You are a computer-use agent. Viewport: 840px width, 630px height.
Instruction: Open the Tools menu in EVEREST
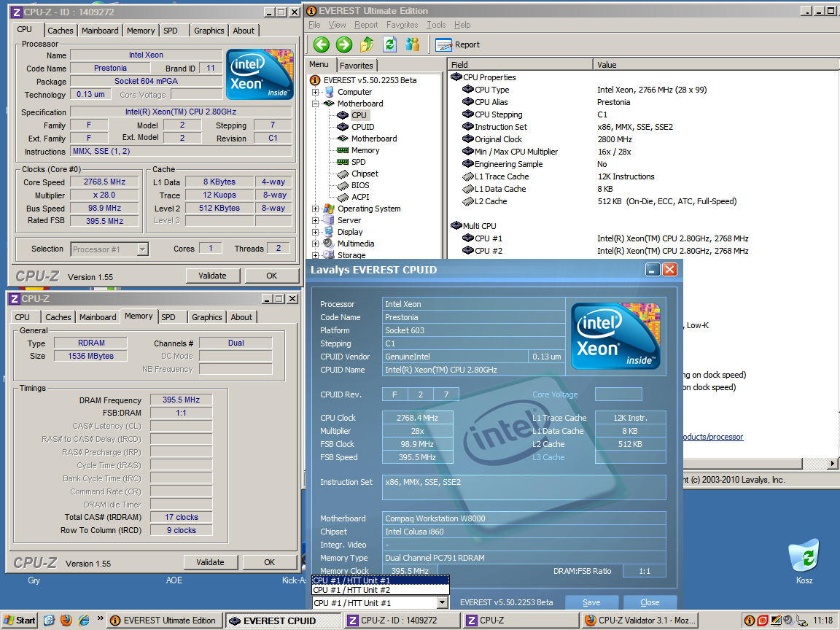tap(436, 25)
